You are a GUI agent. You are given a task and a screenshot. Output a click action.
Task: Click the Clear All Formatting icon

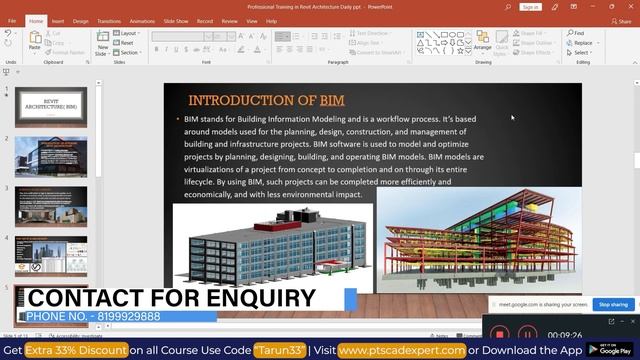[x=263, y=36]
